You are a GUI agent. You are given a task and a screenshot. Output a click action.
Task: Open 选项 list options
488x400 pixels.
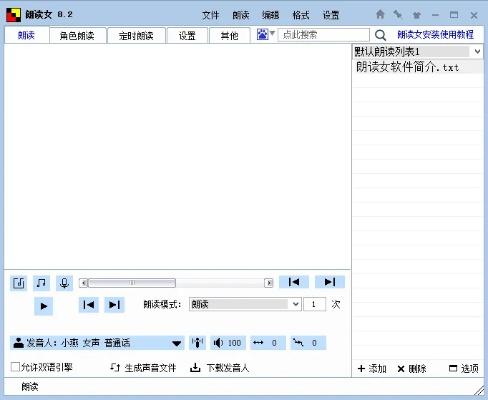point(464,369)
